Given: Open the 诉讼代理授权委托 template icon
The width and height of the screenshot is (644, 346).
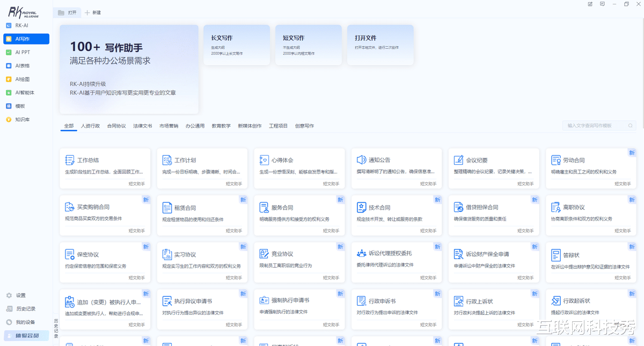Looking at the screenshot, I should tap(361, 253).
